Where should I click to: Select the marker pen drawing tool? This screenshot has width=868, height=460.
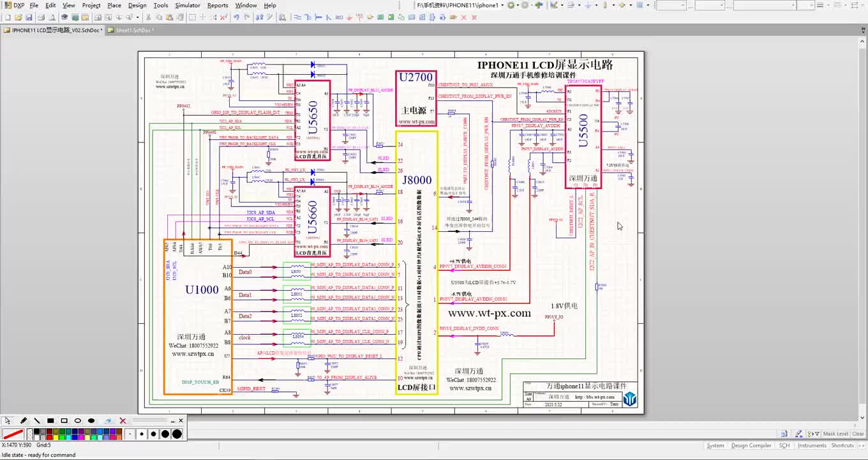point(24,420)
